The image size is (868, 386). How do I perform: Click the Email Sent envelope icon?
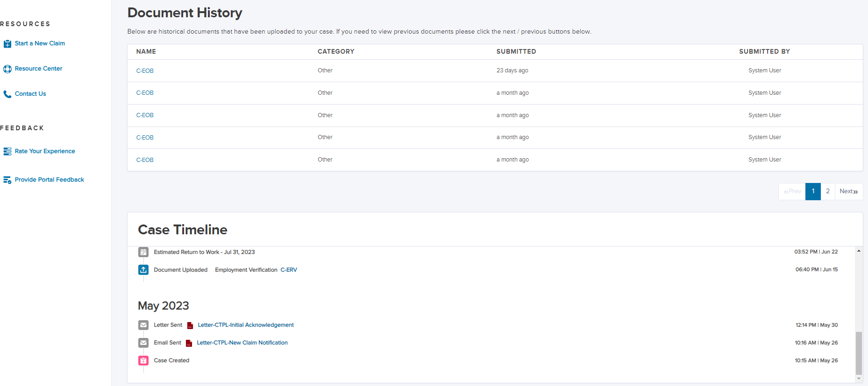(x=143, y=343)
